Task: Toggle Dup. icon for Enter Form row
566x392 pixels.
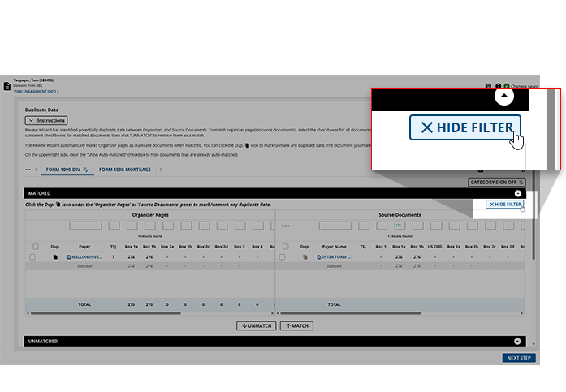Action: tap(305, 257)
